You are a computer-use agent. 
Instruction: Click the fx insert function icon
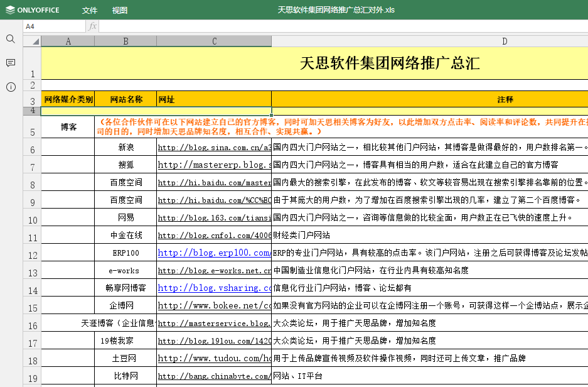pos(92,26)
